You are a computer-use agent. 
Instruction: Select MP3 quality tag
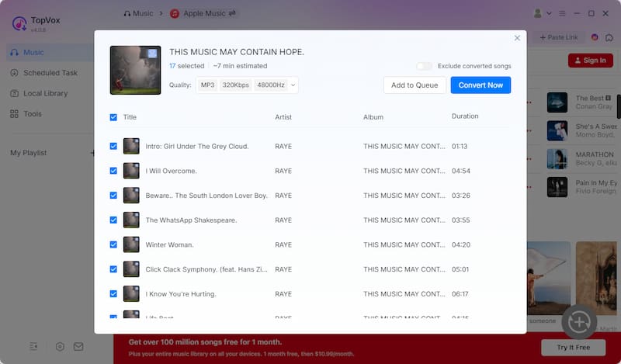coord(207,85)
